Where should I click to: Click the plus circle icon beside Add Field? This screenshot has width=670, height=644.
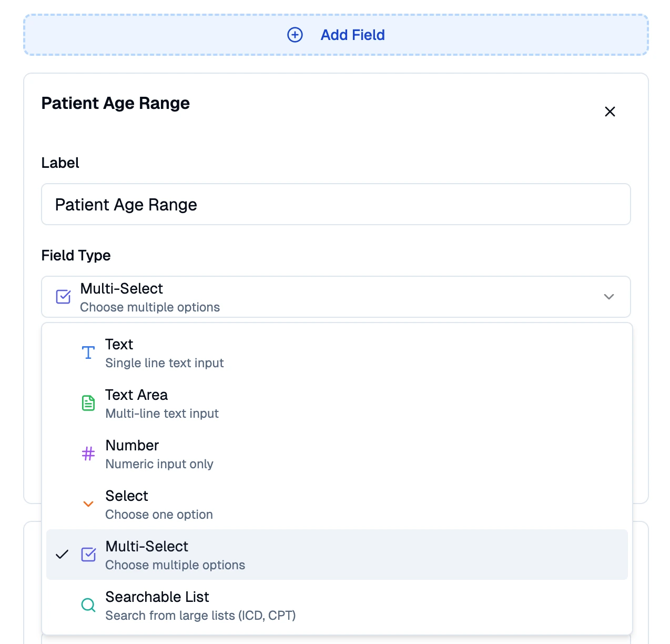coord(295,35)
